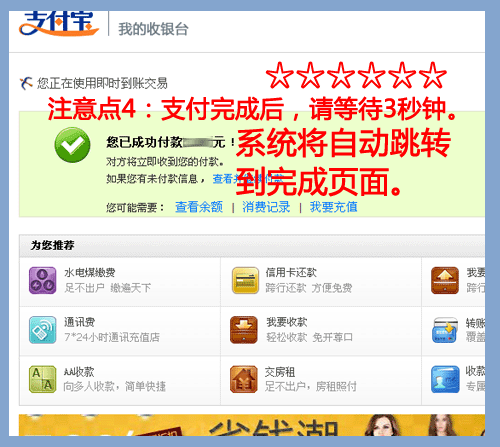Open the 信用卡还款 text entry

[x=291, y=273]
